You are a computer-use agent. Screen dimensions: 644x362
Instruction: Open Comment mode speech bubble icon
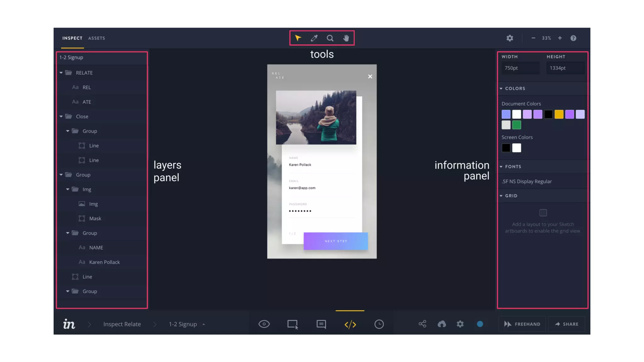pyautogui.click(x=321, y=324)
